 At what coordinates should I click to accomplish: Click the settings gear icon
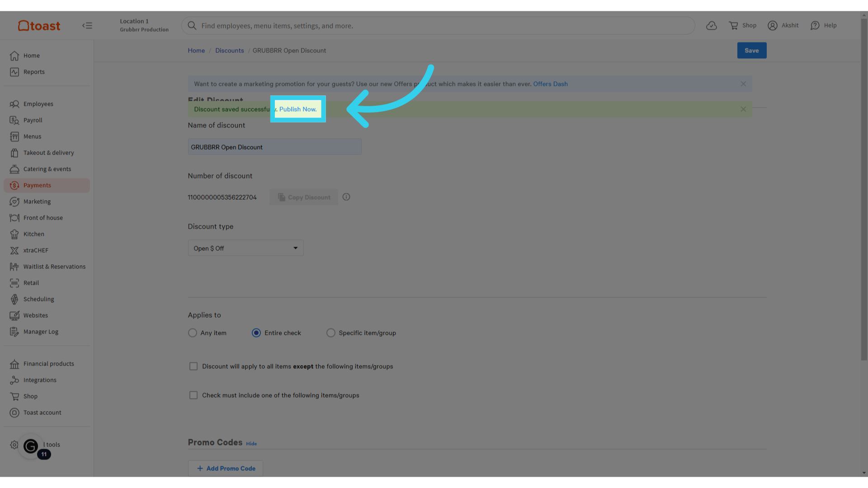(14, 445)
